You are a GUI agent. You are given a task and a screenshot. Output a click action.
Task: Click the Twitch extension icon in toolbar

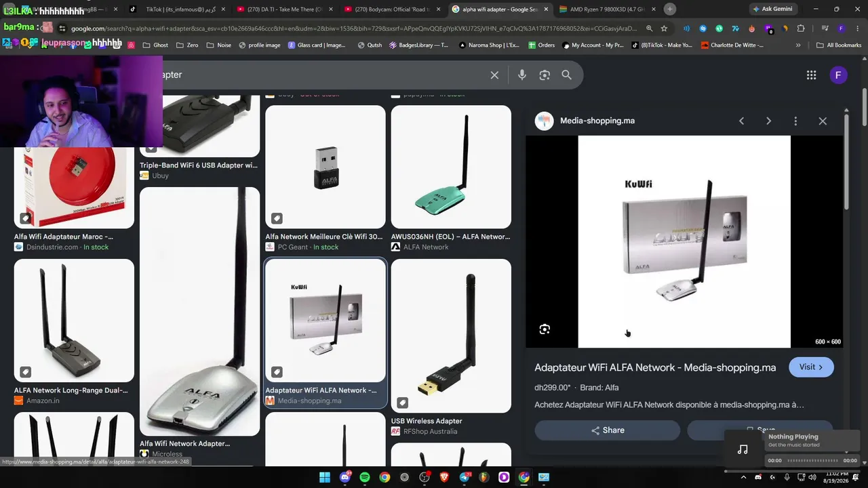pos(768,28)
